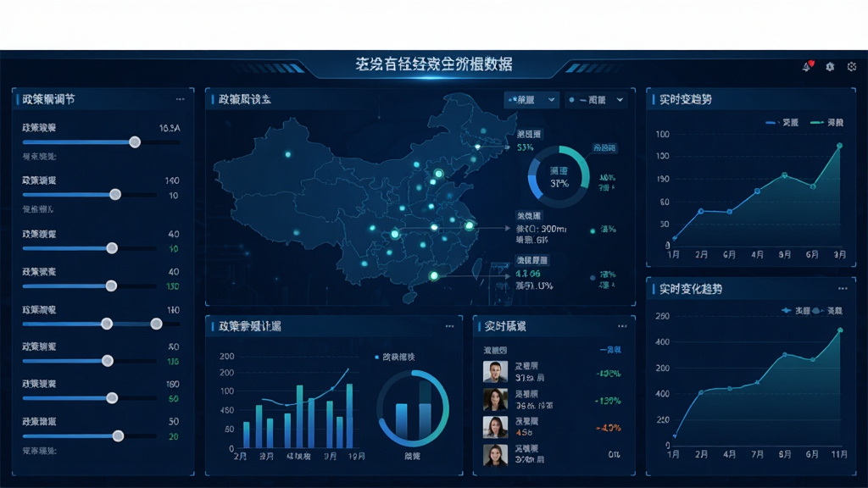The image size is (868, 488).
Task: Click the green 53% value beside the map
Action: [525, 147]
